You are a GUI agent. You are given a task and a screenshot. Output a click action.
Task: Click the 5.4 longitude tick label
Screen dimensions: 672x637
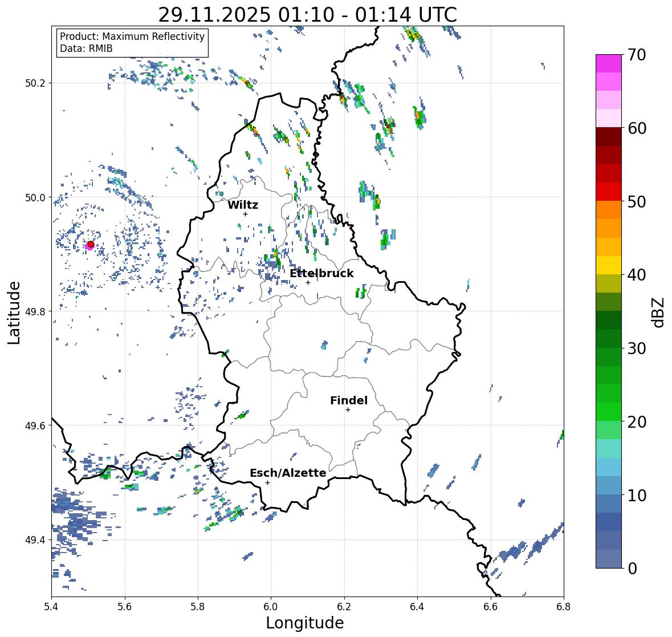point(51,606)
